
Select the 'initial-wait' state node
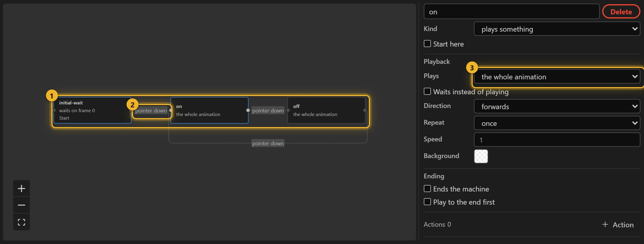93,110
